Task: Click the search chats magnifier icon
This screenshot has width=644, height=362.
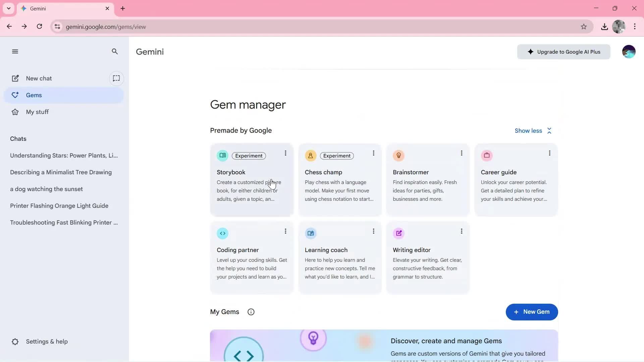Action: tap(115, 52)
